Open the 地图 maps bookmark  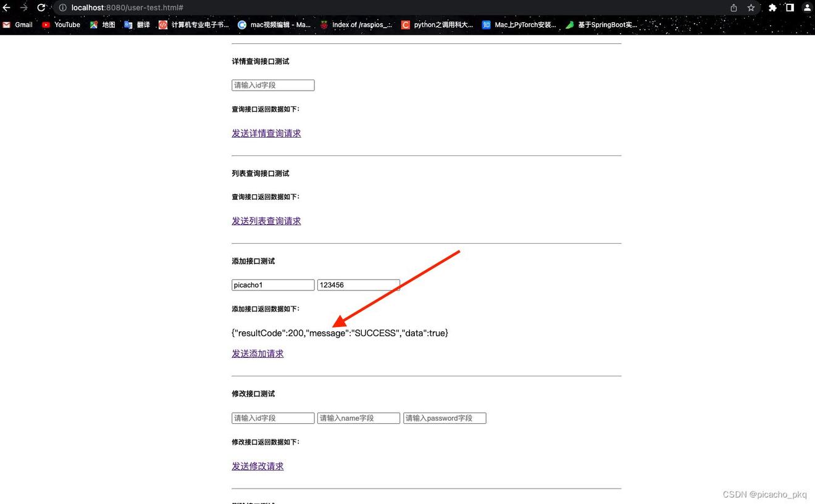[102, 25]
